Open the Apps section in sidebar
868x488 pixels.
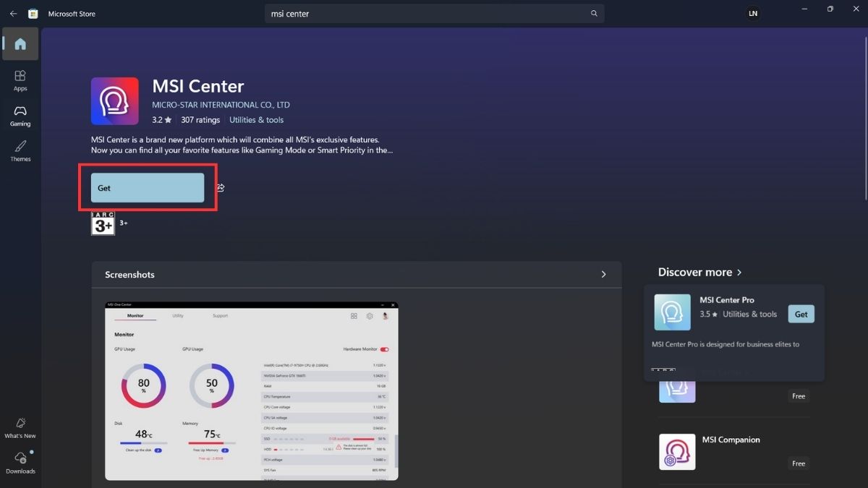(x=20, y=80)
